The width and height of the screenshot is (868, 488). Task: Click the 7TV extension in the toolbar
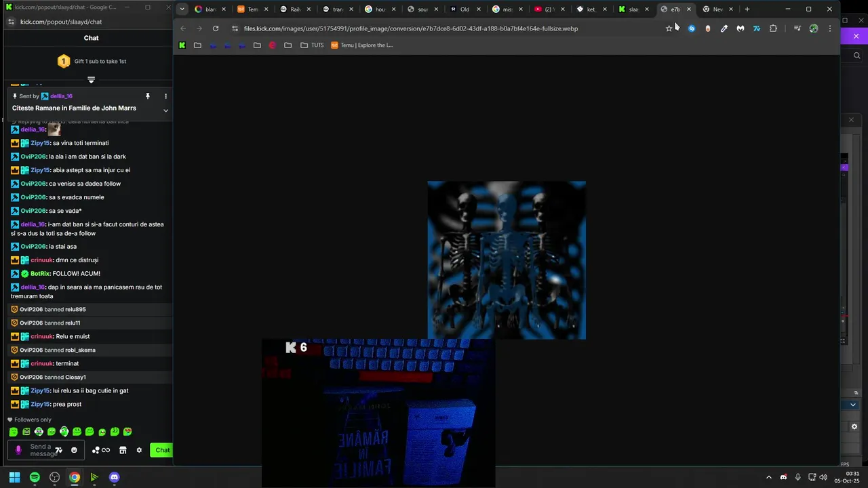(x=757, y=28)
